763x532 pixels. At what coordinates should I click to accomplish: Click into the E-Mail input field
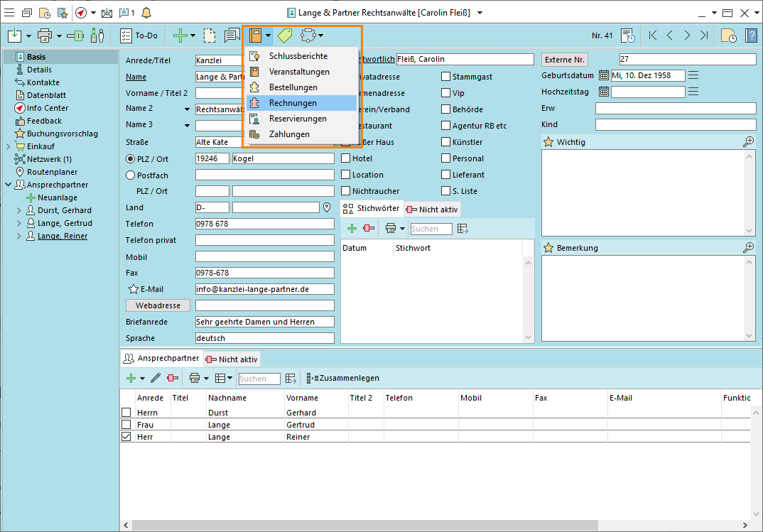[264, 289]
